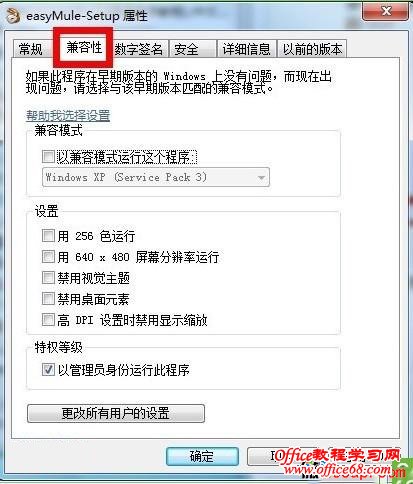Uncheck 以管理员身份运行此程序

tap(48, 369)
